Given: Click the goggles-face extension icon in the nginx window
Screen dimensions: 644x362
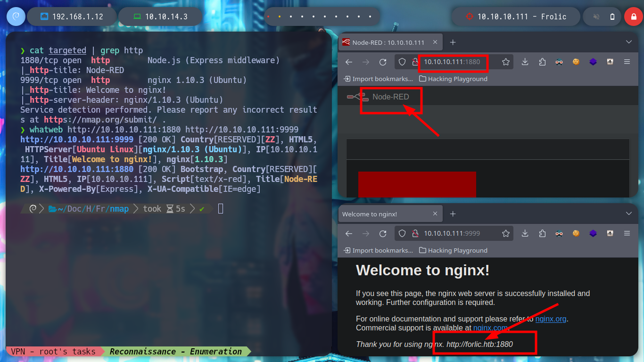Looking at the screenshot, I should pyautogui.click(x=559, y=233).
